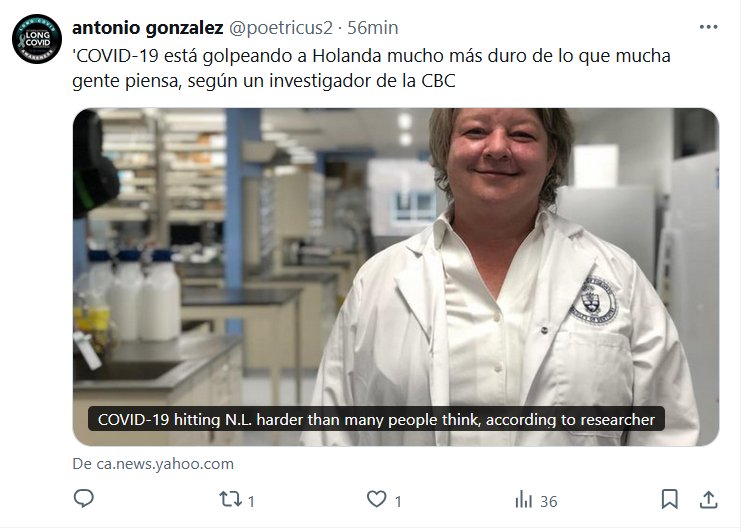The height and width of the screenshot is (532, 746).
Task: Click the reply speech bubble icon
Action: [84, 499]
